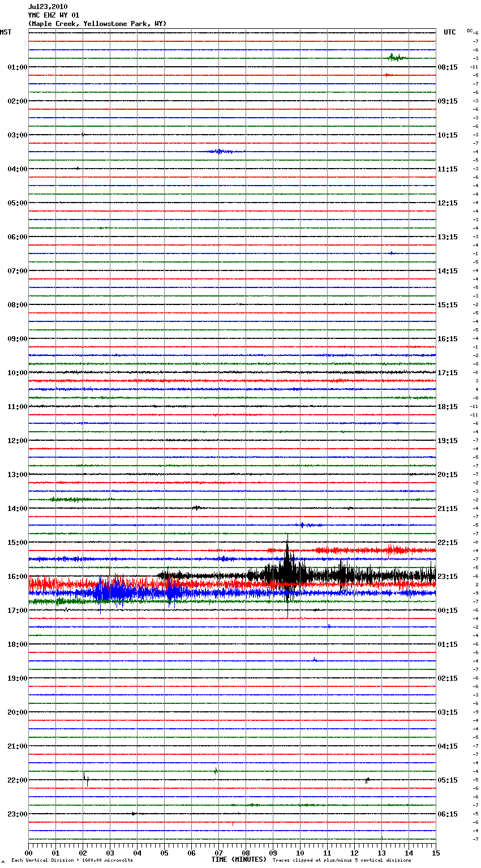The width and height of the screenshot is (481, 868).
Task: Click the 22:15 UTC time label
Action: click(x=448, y=543)
